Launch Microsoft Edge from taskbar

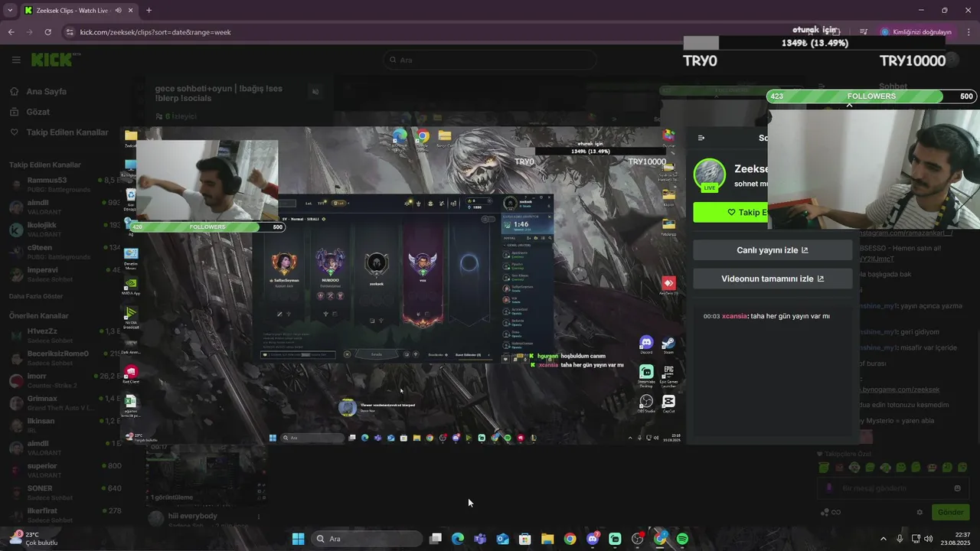pyautogui.click(x=458, y=539)
